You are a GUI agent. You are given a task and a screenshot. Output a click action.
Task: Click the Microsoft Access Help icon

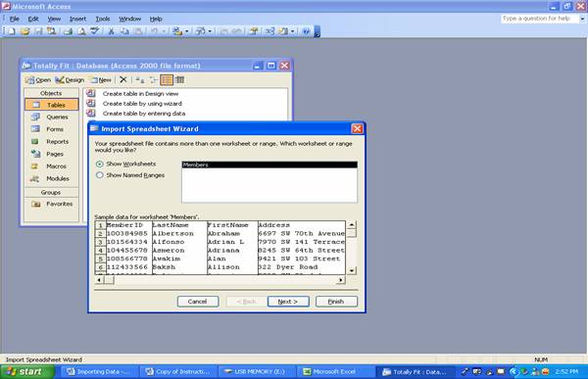(x=306, y=31)
